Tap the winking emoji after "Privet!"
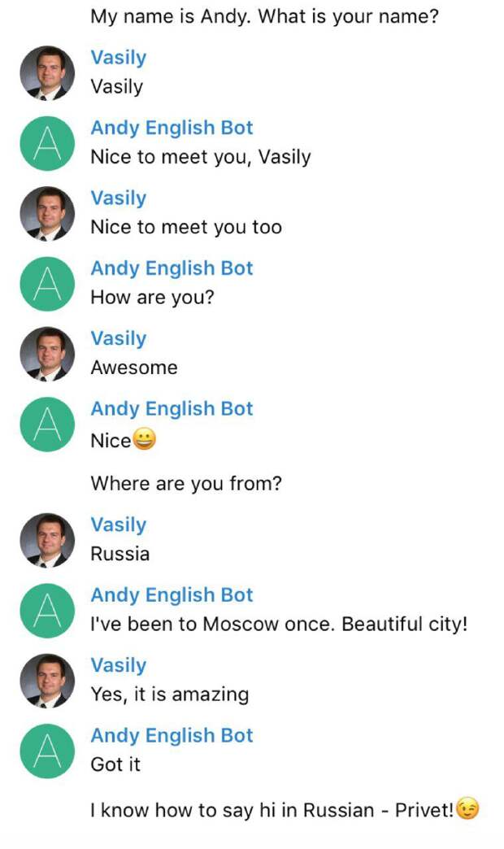The height and width of the screenshot is (849, 504). (467, 809)
